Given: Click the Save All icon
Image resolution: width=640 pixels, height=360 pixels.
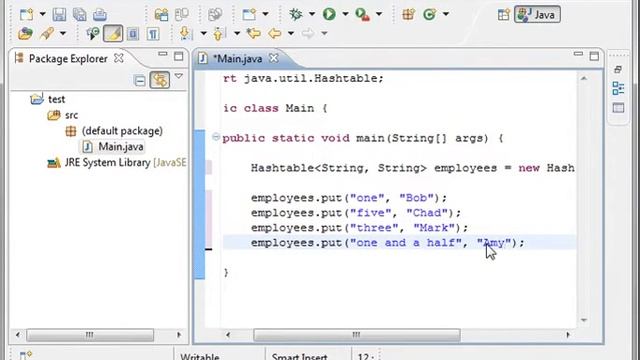Looking at the screenshot, I should point(80,15).
